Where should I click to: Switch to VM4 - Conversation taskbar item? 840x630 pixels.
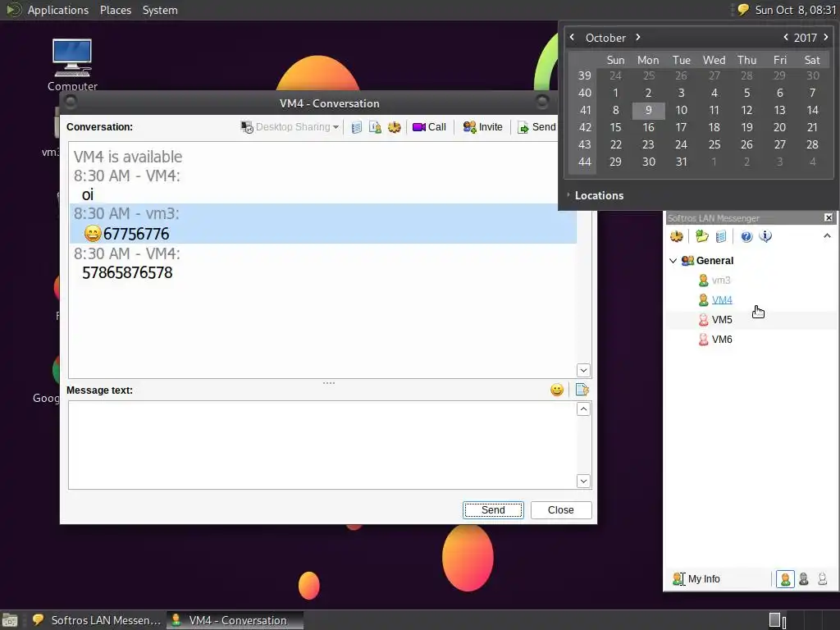pyautogui.click(x=235, y=620)
